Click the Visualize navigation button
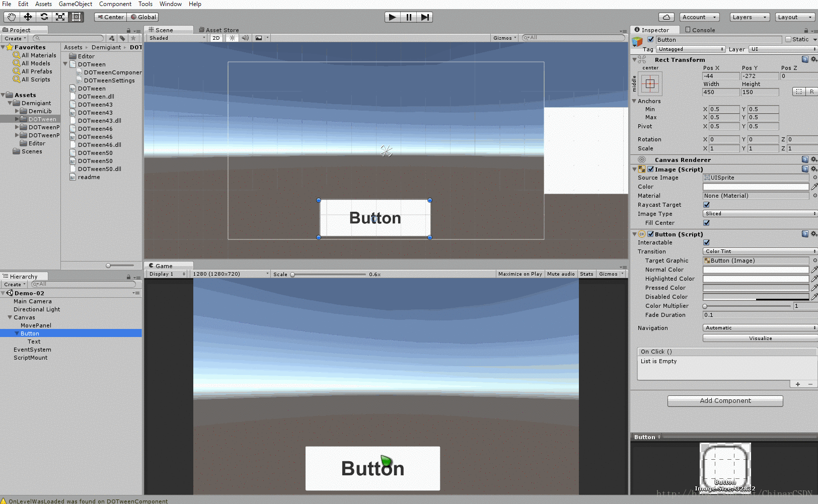Image resolution: width=818 pixels, height=504 pixels. pyautogui.click(x=760, y=339)
